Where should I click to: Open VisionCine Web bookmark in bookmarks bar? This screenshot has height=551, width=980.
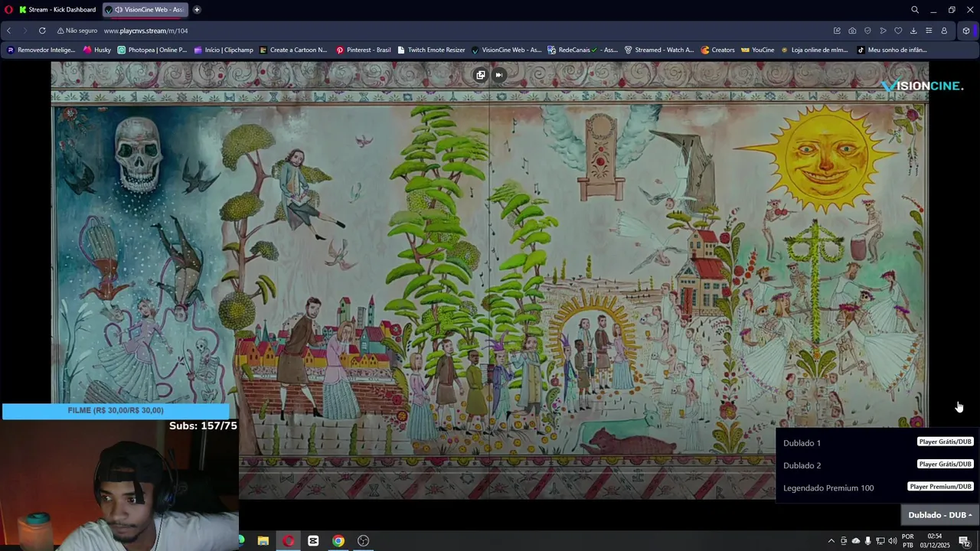tap(506, 50)
